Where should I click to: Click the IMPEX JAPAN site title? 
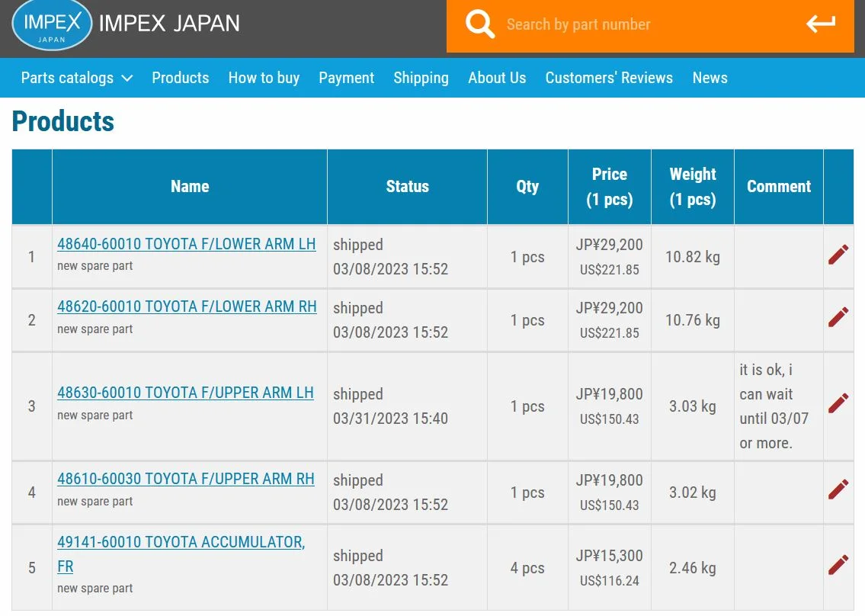pos(168,24)
